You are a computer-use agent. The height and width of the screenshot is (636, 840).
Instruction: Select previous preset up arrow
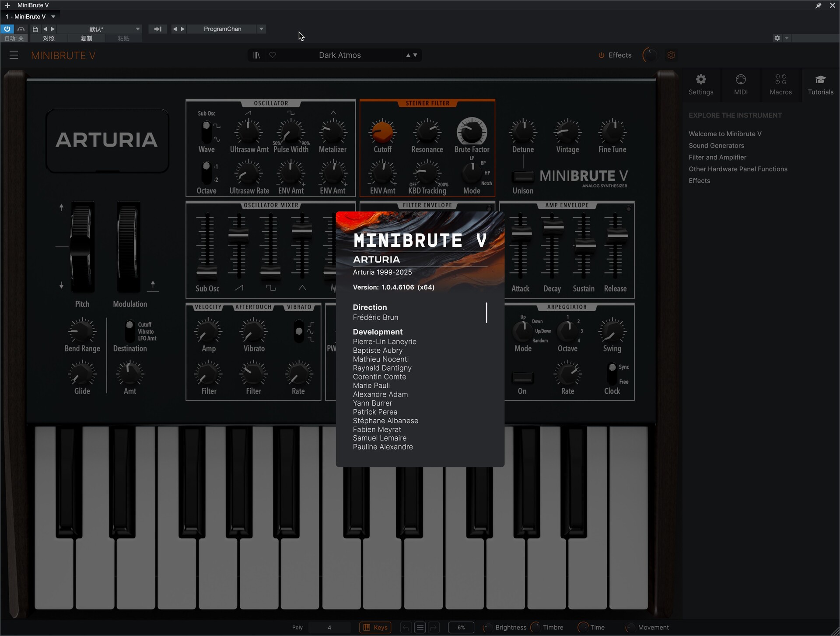pos(408,55)
